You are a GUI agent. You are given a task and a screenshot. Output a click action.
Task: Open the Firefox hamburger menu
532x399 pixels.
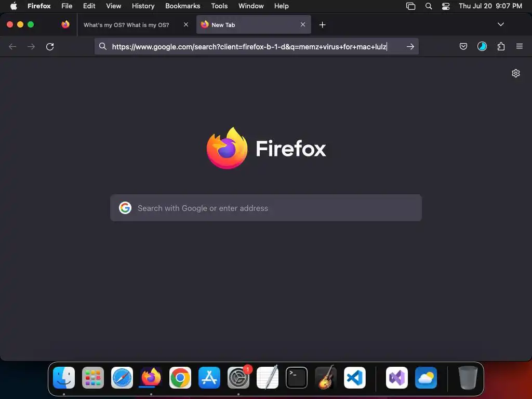[x=520, y=46]
